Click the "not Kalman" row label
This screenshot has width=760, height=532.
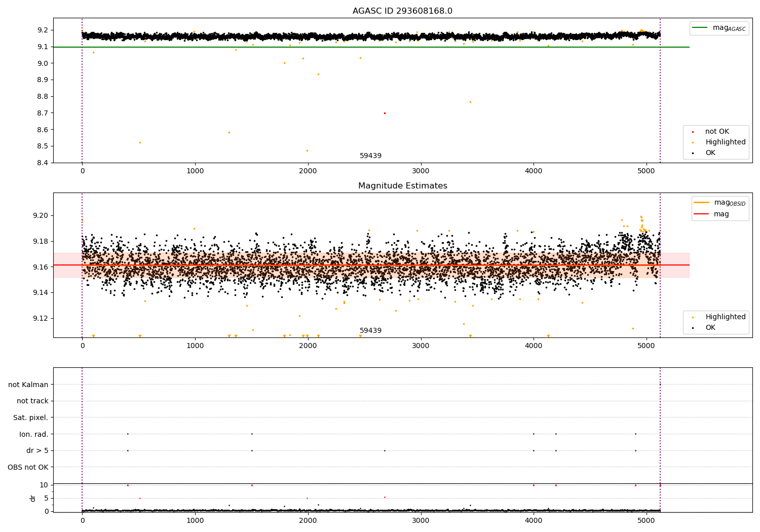click(28, 385)
